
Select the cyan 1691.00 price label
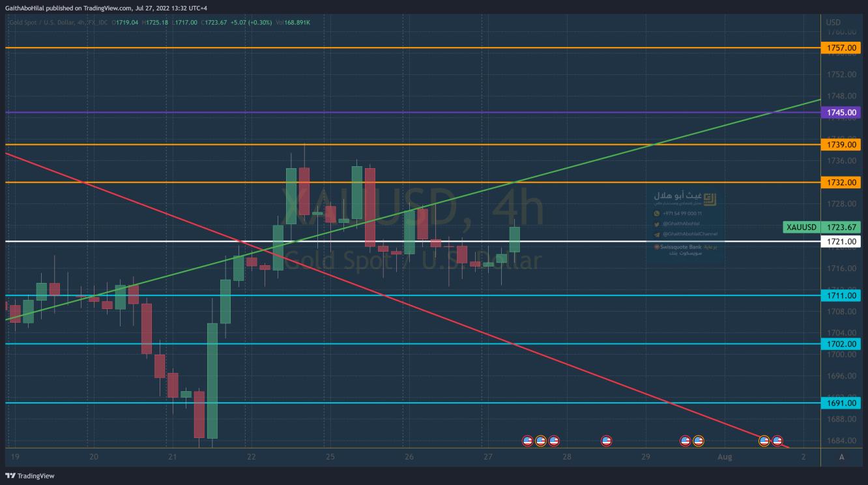coord(841,403)
